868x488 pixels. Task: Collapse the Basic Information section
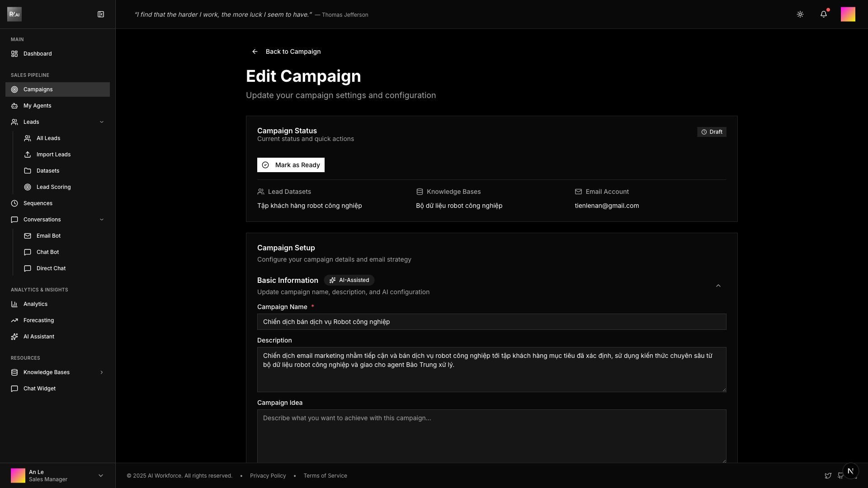[718, 286]
